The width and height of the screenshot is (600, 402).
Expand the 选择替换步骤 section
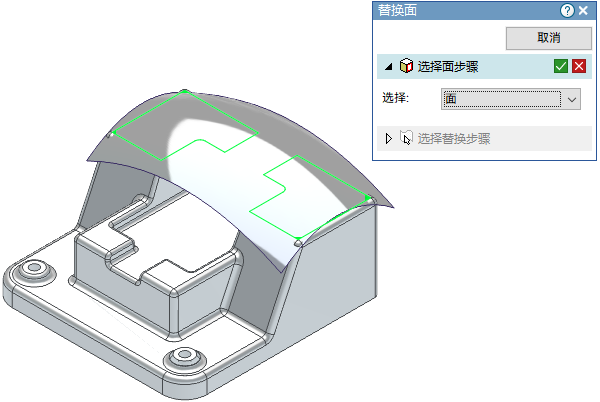click(x=389, y=138)
